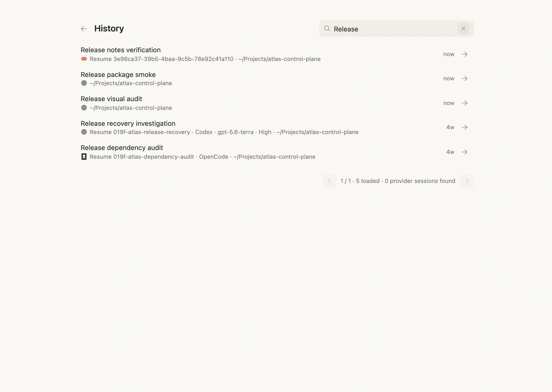Click Resume 019f-atlas-release-recovery details line

[x=224, y=132]
